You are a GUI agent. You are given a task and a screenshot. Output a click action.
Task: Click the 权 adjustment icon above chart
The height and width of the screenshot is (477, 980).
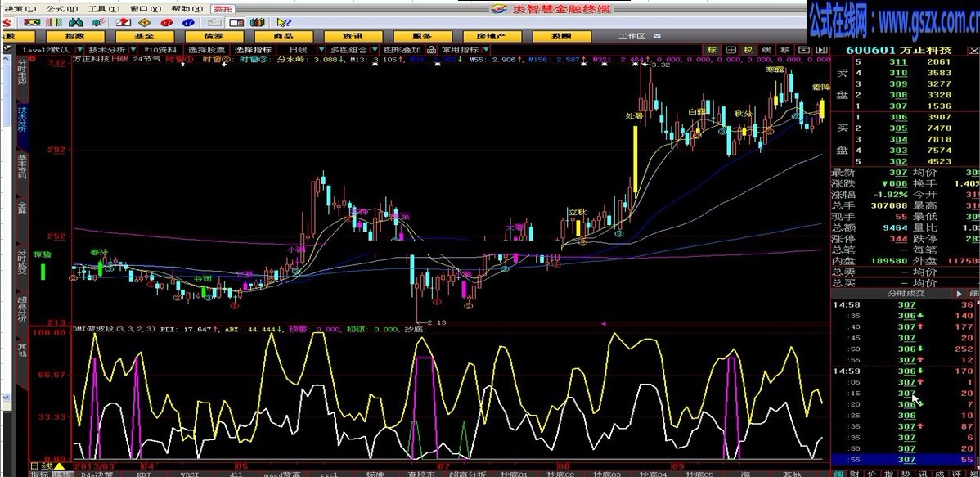click(747, 50)
